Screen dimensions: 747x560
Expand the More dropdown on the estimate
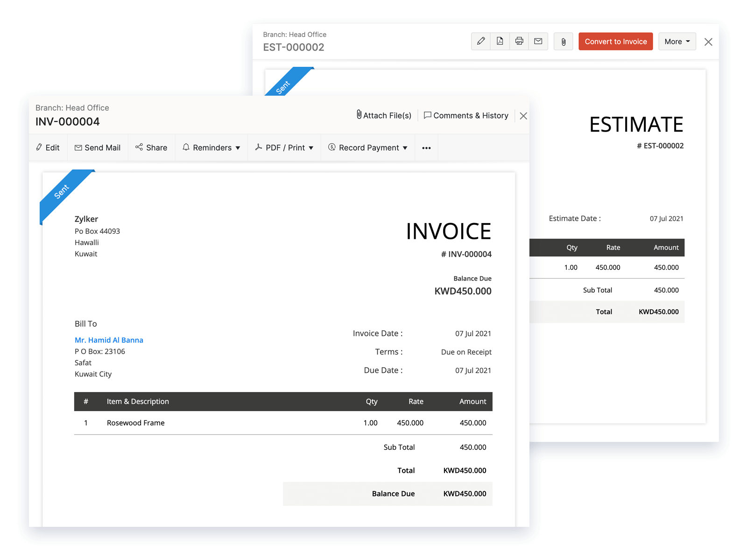pos(677,41)
